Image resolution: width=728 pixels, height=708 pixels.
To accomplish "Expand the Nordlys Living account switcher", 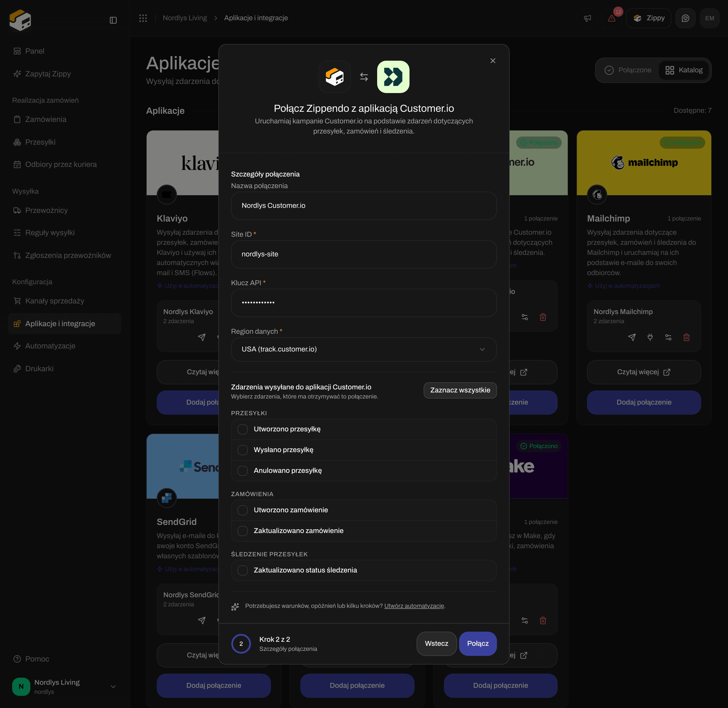I will pyautogui.click(x=65, y=687).
